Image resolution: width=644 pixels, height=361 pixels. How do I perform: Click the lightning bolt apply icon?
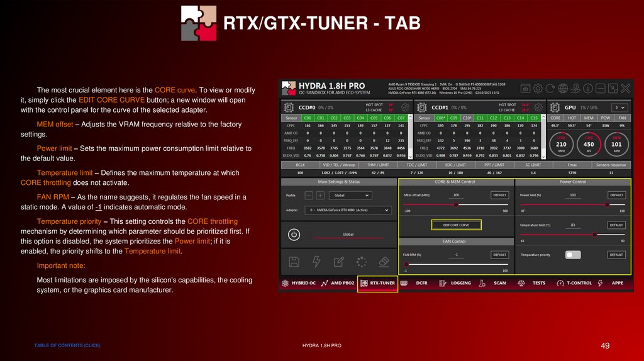pos(316,262)
